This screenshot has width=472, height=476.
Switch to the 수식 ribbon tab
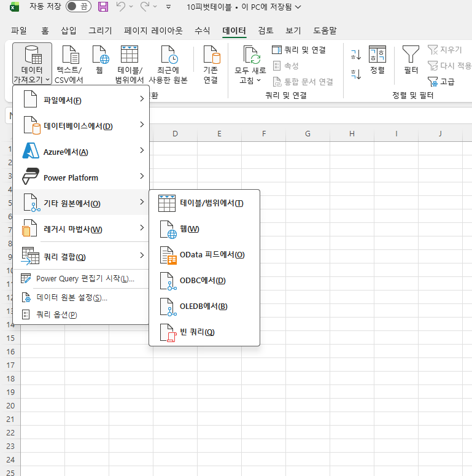(x=202, y=31)
